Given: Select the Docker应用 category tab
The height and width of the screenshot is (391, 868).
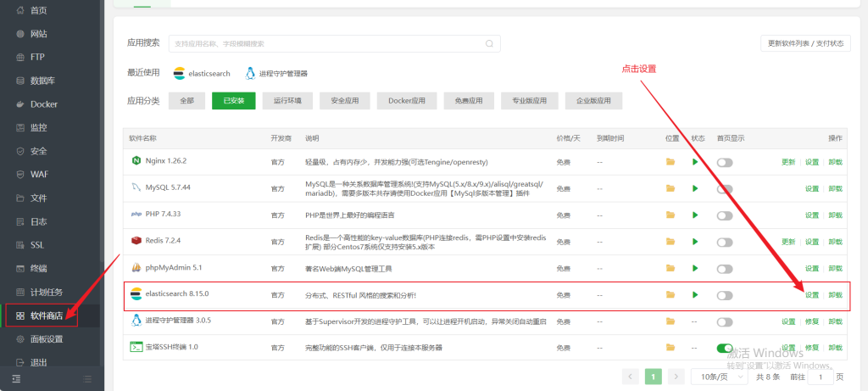Looking at the screenshot, I should [407, 101].
